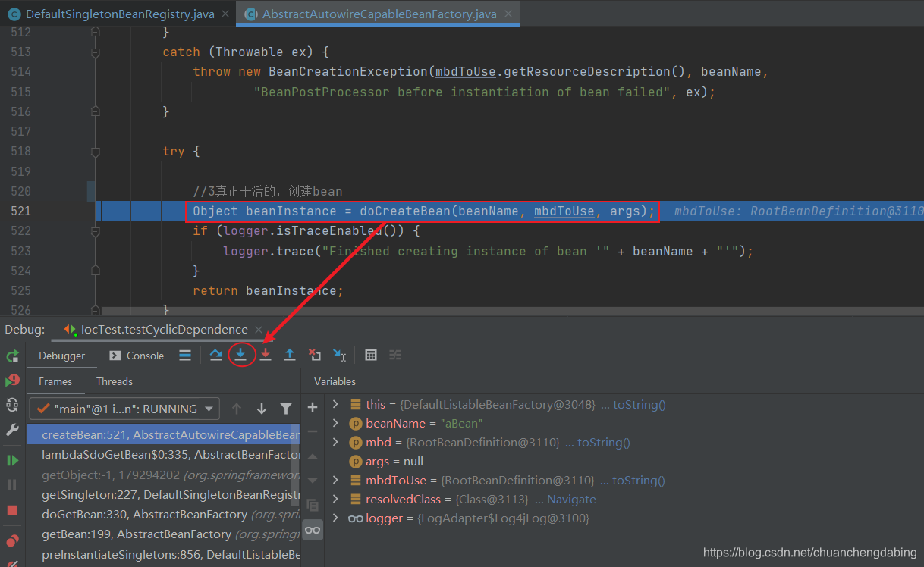Close AbstractAutowireCapableBeanFactory.java tab
This screenshot has height=567, width=924.
click(x=508, y=14)
